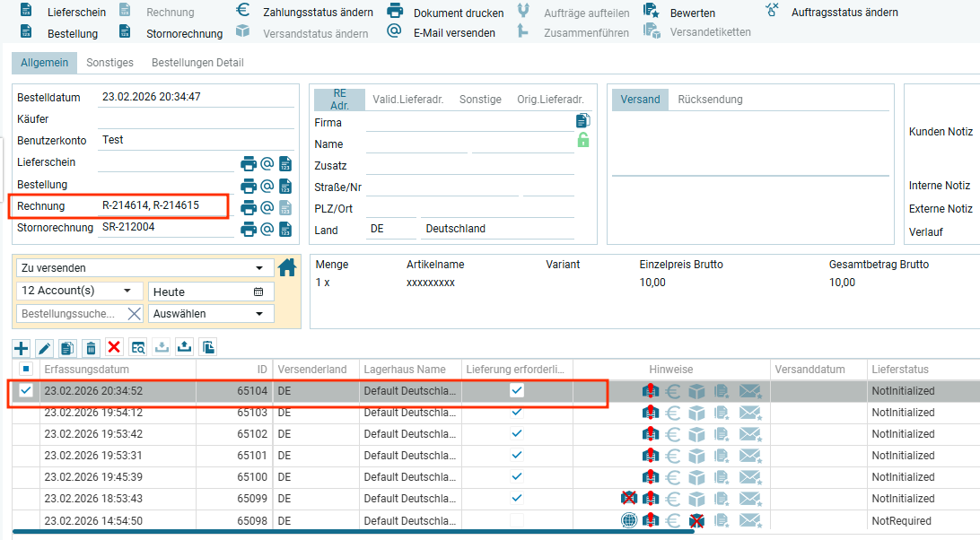980x540 pixels.
Task: Click the pencil edit icon above the table
Action: [x=44, y=348]
